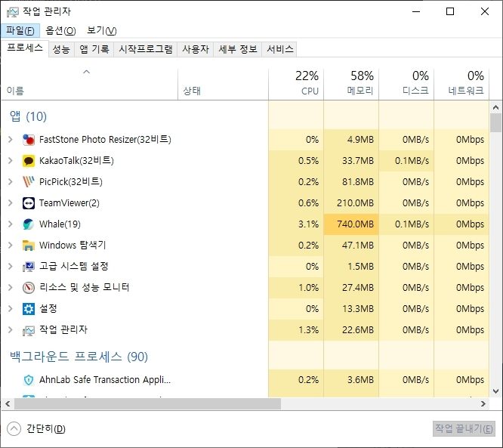Switch to the 시작프로그램 tab
Image resolution: width=503 pixels, height=448 pixels.
pos(146,49)
